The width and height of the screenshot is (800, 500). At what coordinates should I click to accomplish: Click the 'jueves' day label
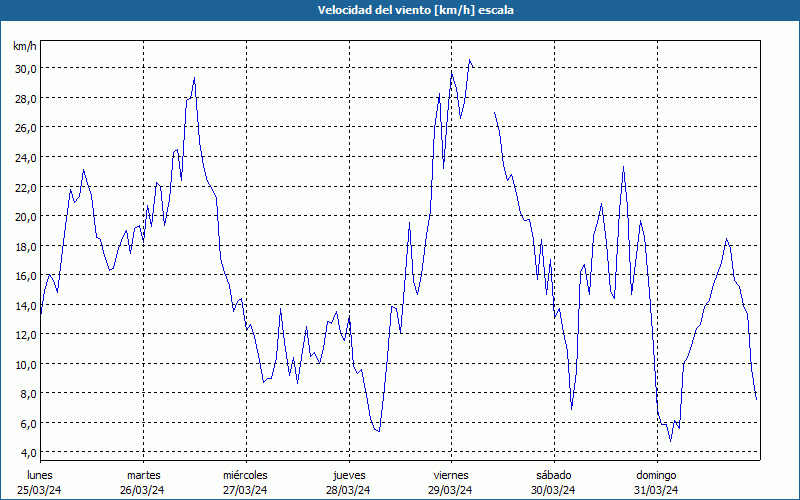click(349, 475)
